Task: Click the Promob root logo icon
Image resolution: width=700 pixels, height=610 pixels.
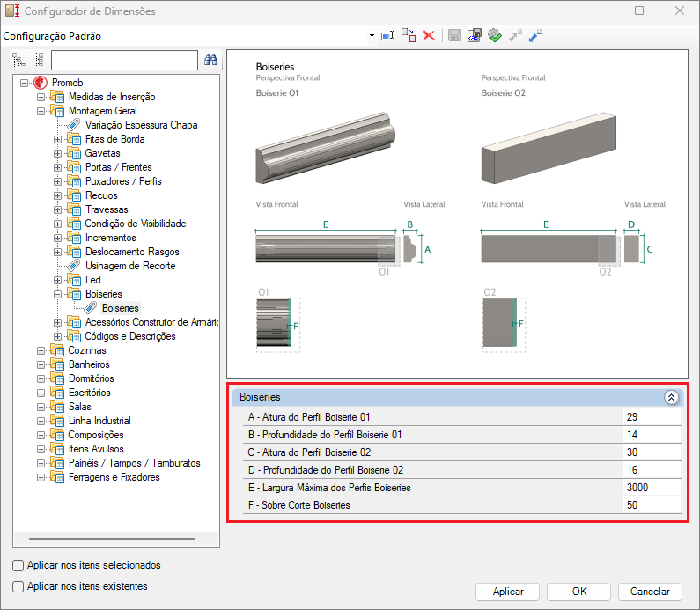Action: 41,83
